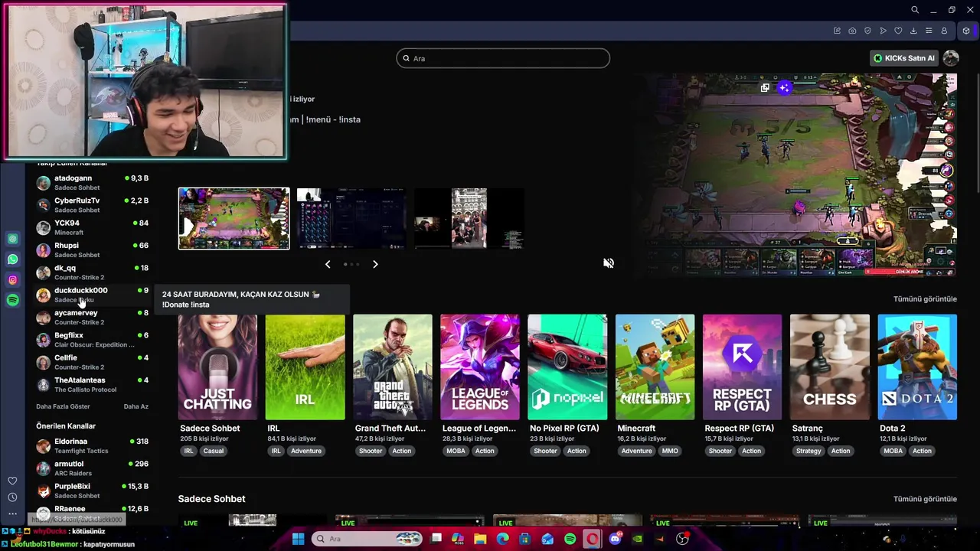Open the downloads arrow icon in toolbar
980x551 pixels.
913,31
